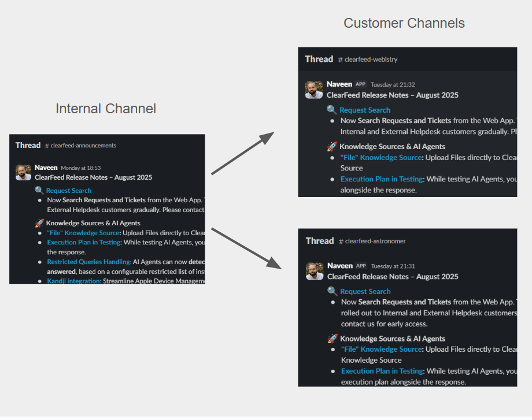Screen dimensions: 532x420
Task: Open Request Search link in clearfeed-announcements thread
Action: tap(69, 191)
